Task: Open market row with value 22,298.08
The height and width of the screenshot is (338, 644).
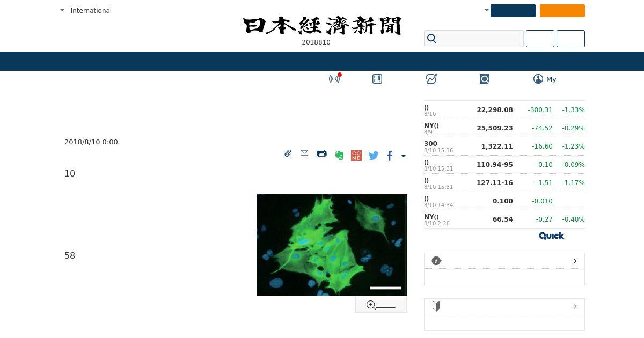Action: pyautogui.click(x=504, y=110)
